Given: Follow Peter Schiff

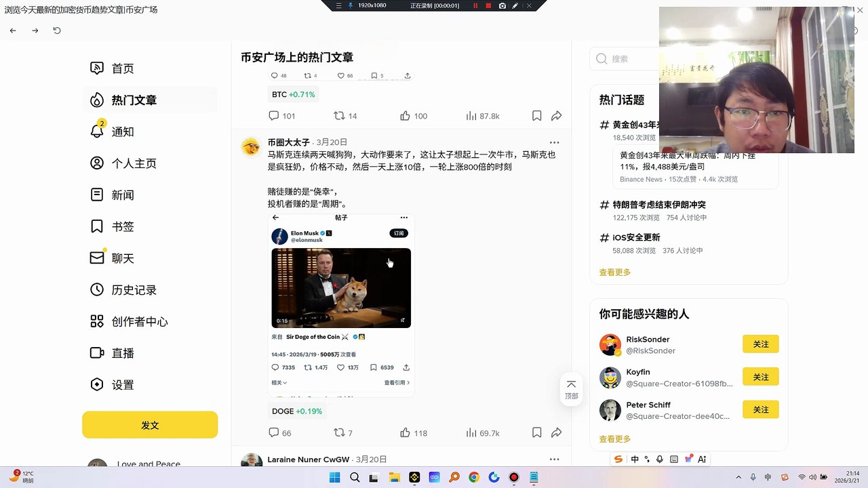Looking at the screenshot, I should (x=761, y=409).
